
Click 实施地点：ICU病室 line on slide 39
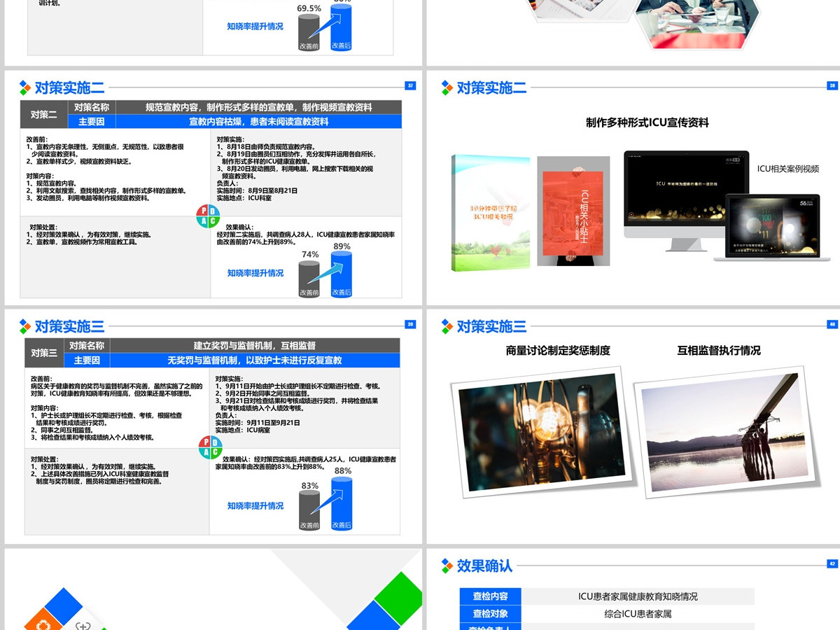tap(243, 430)
